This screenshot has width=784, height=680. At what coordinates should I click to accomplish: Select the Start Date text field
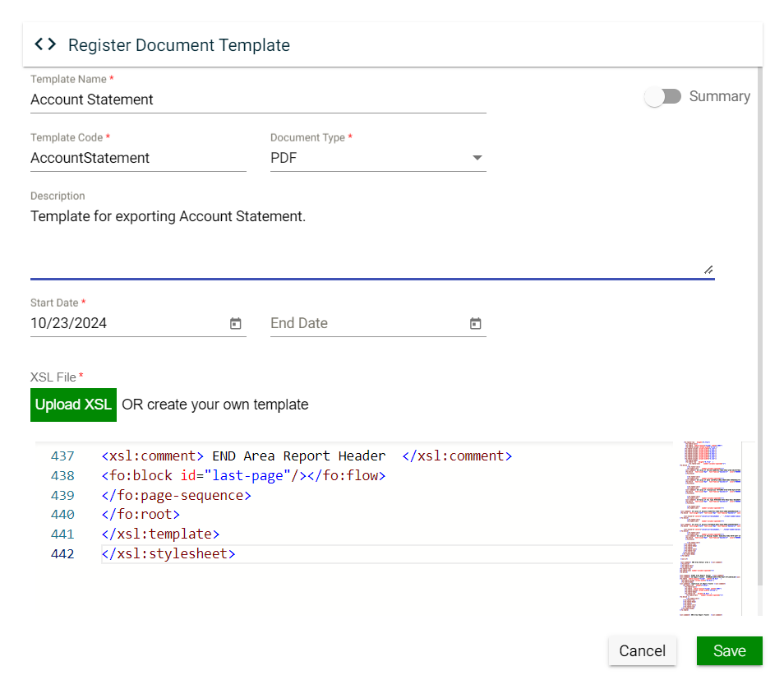127,323
